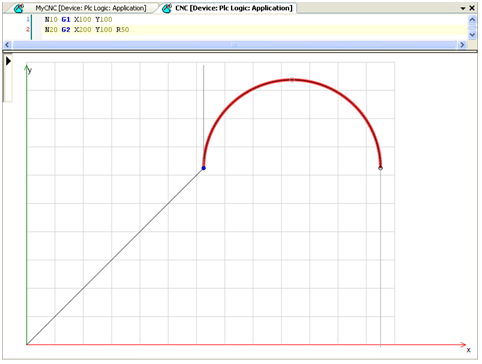482x364 pixels.
Task: Close the active editor tab
Action: pyautogui.click(x=472, y=8)
